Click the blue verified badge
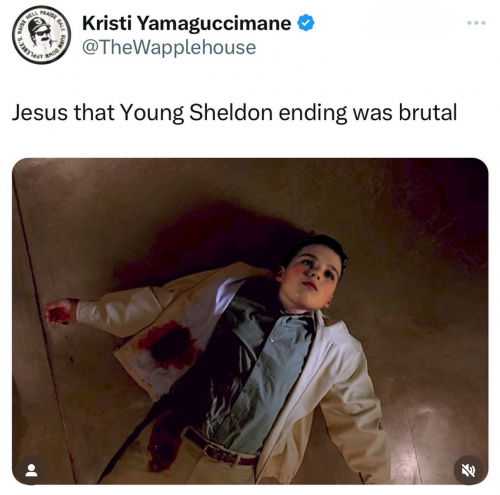The image size is (500, 495). pos(306,23)
